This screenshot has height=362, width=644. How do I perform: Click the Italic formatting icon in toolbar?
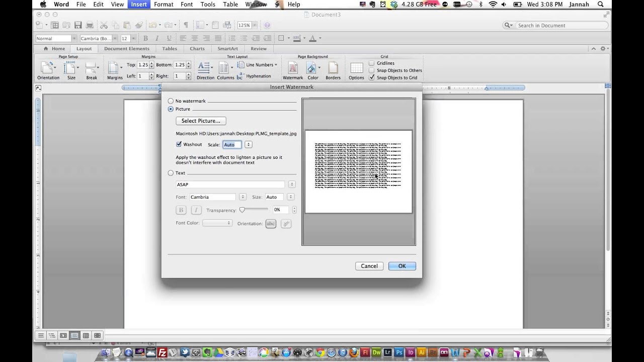(x=157, y=38)
